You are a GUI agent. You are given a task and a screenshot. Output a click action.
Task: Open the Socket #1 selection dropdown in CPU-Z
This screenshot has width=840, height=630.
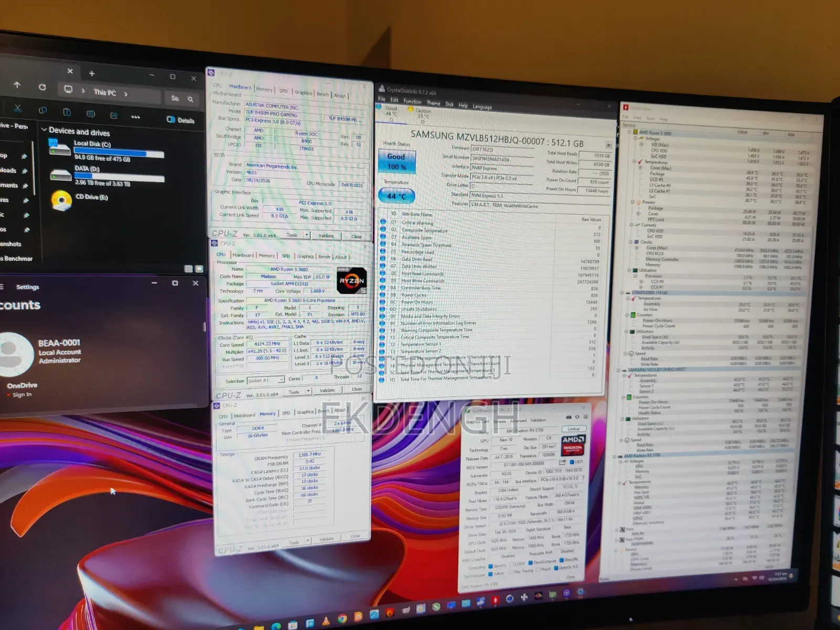266,380
